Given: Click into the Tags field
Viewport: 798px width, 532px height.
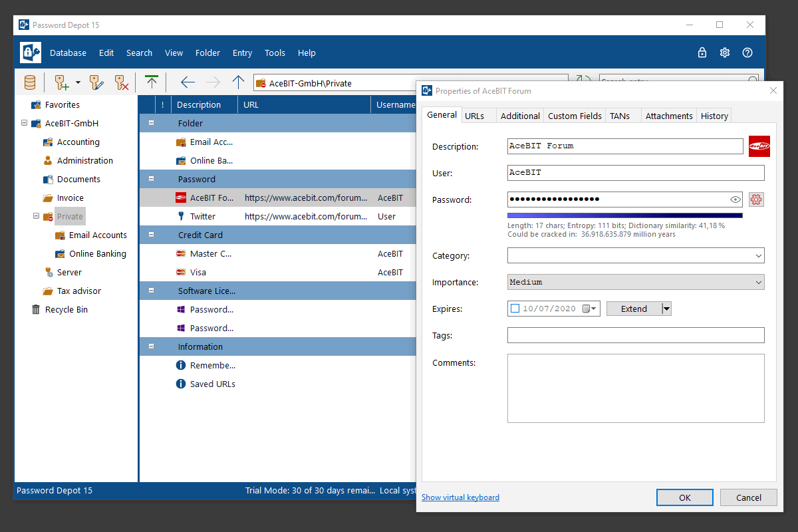Looking at the screenshot, I should click(x=636, y=335).
